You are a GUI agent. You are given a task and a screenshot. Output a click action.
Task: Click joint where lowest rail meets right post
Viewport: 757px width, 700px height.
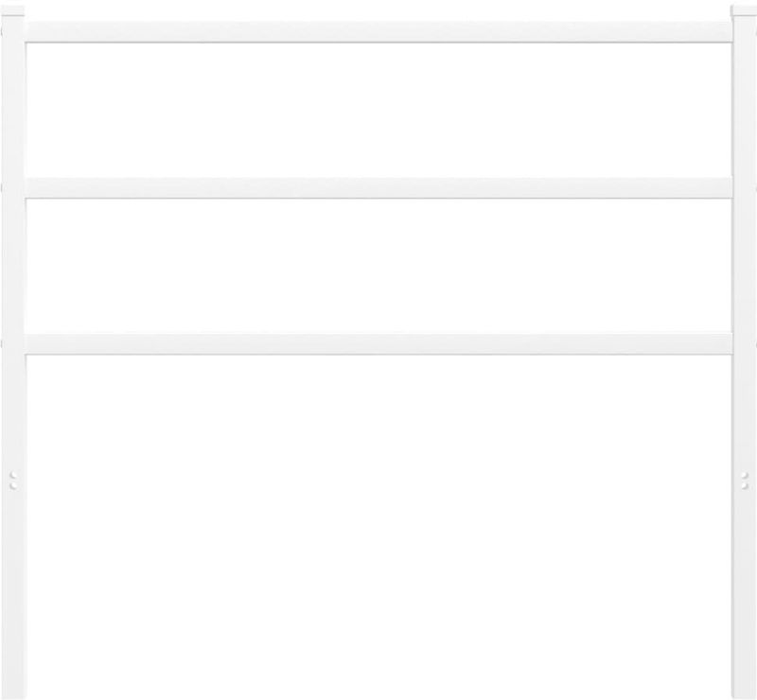pos(732,343)
